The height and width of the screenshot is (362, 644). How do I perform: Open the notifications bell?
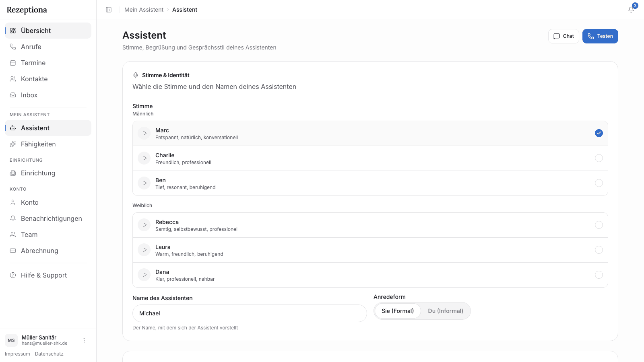pyautogui.click(x=631, y=10)
